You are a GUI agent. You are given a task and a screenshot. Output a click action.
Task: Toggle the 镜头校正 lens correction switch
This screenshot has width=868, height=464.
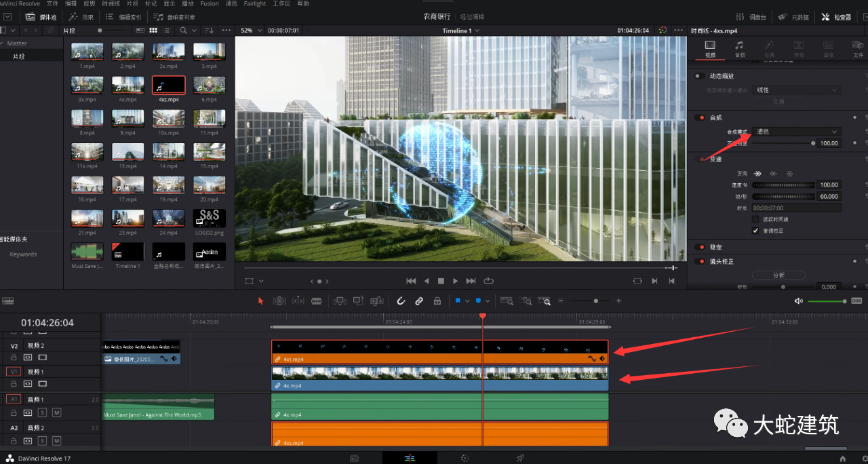tap(700, 261)
